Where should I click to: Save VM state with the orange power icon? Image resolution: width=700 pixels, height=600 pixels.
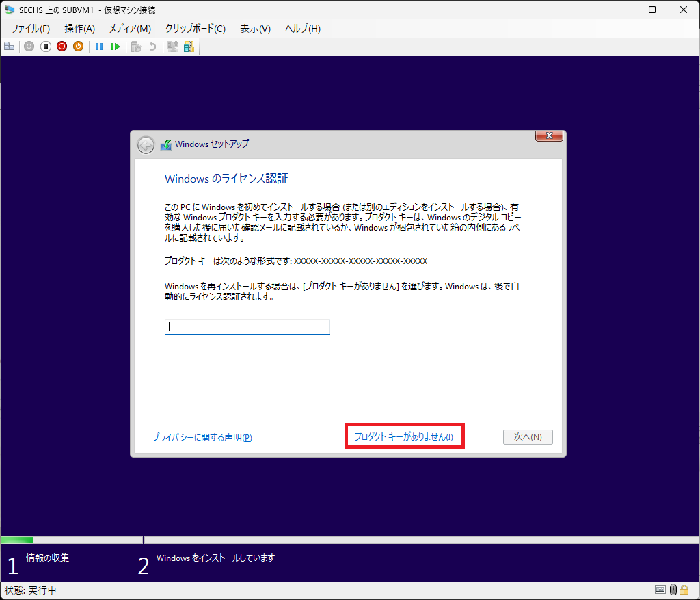pyautogui.click(x=78, y=47)
